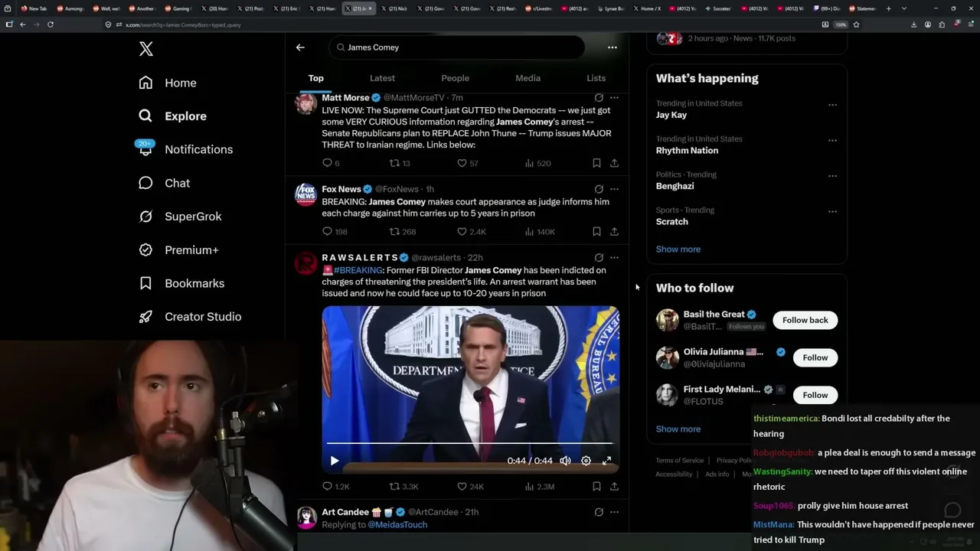
Task: Open a new browser tab
Action: pyautogui.click(x=888, y=8)
